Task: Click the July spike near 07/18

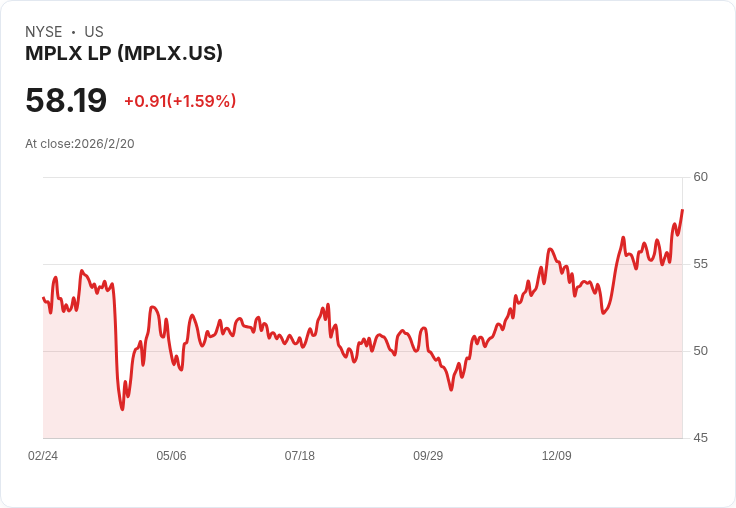Action: (x=328, y=305)
